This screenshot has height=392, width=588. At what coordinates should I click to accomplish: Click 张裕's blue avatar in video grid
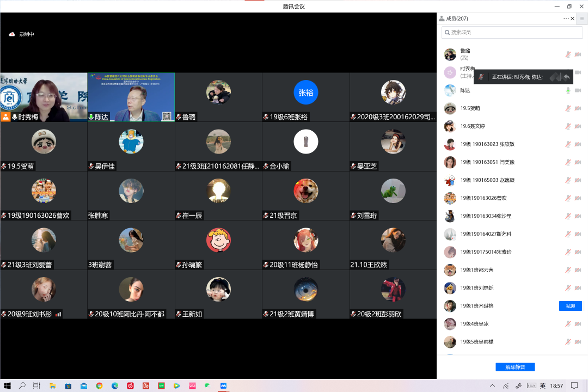click(305, 93)
